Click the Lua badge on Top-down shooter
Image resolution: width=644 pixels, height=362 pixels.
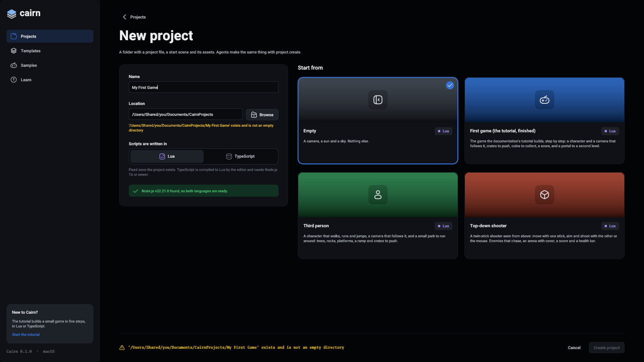610,226
